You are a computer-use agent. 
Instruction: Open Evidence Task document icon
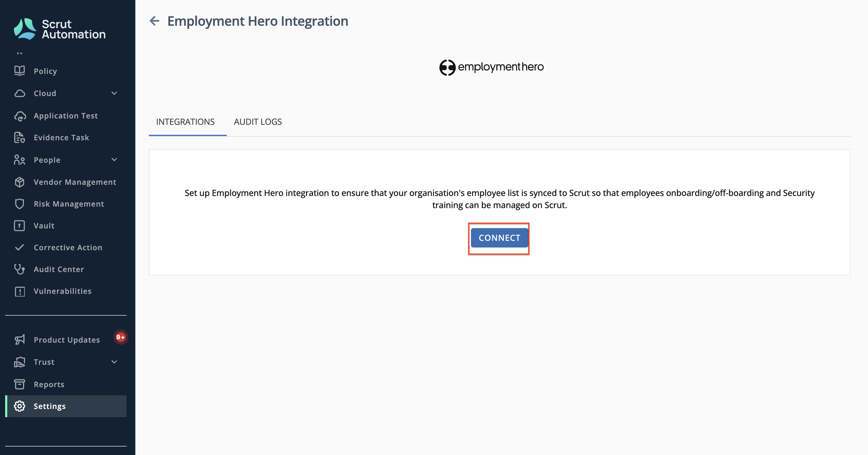point(20,138)
